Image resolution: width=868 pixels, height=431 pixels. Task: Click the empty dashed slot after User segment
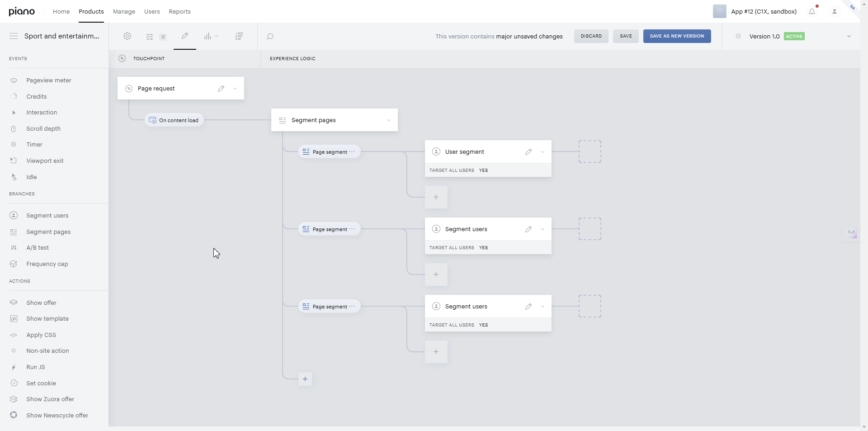590,152
